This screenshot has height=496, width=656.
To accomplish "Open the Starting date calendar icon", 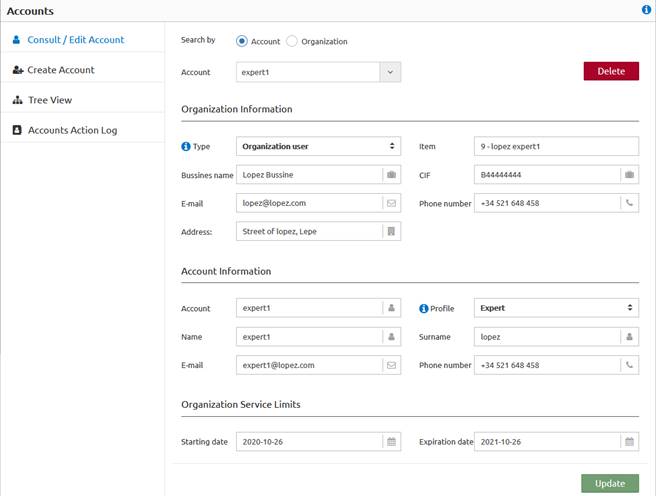I will coord(392,442).
